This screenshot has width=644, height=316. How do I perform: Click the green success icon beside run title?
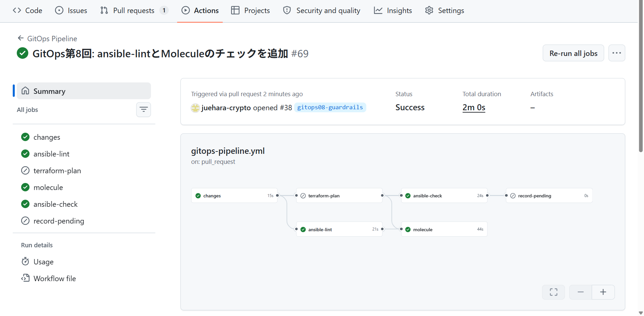click(x=22, y=53)
